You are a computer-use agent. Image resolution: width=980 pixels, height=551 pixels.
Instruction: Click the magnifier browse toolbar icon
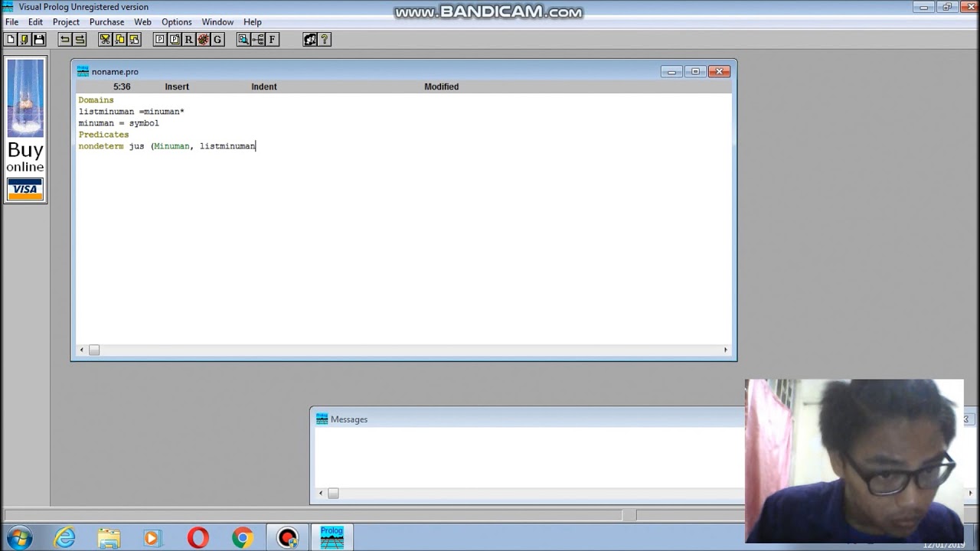pos(243,39)
